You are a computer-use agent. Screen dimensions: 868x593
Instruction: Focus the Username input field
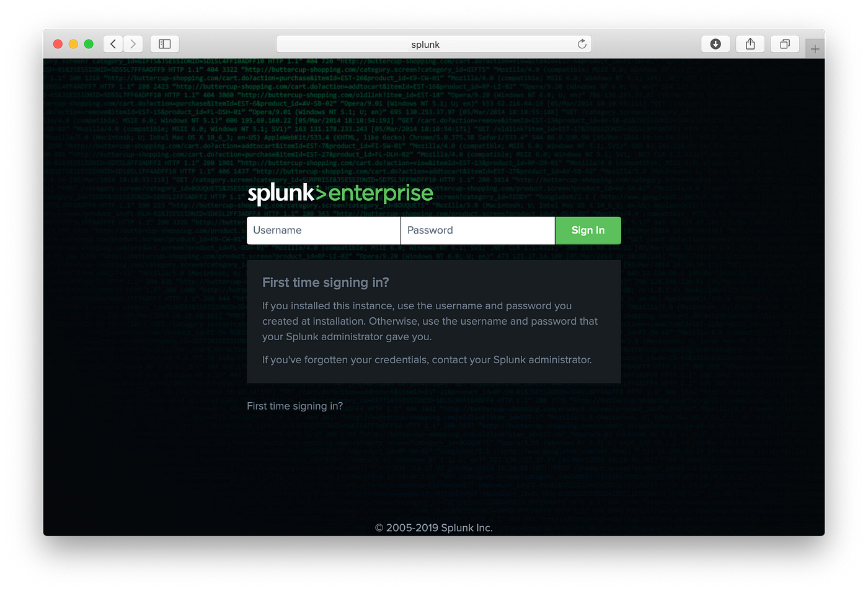coord(323,230)
